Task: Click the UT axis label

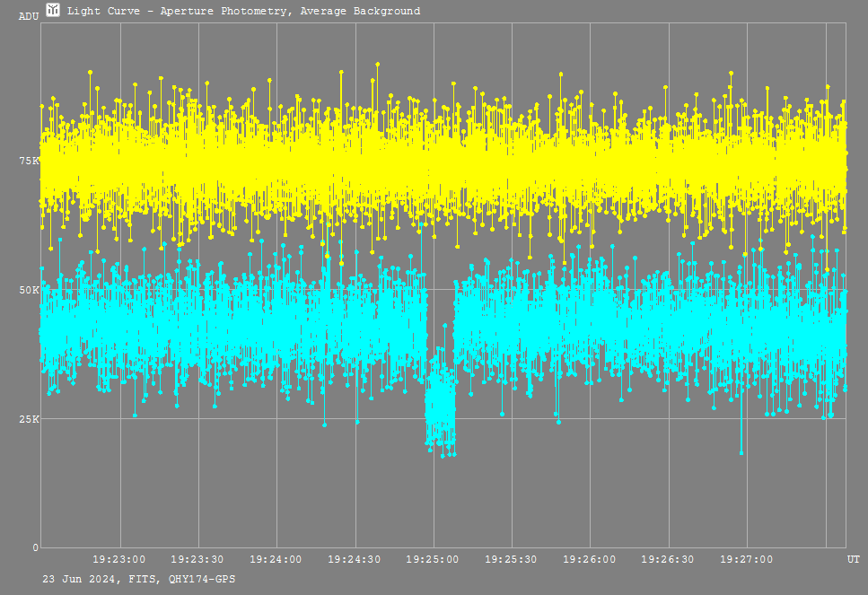Action: point(853,560)
